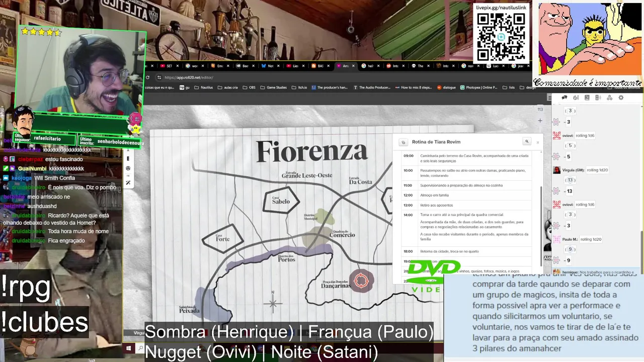This screenshot has width=644, height=362.
Task: Open the Windows Start menu
Action: point(129,348)
